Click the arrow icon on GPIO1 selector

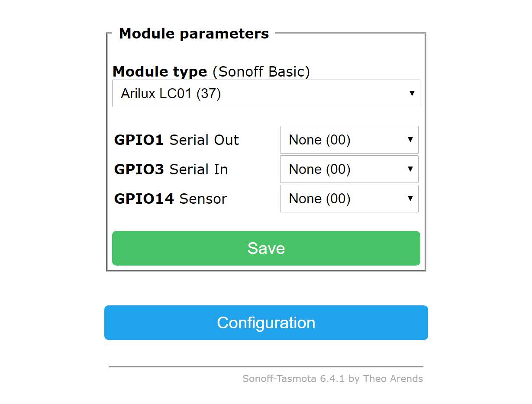410,140
